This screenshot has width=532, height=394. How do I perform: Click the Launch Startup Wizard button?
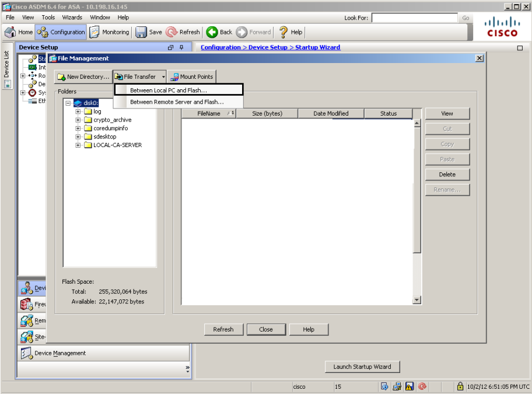pos(362,367)
